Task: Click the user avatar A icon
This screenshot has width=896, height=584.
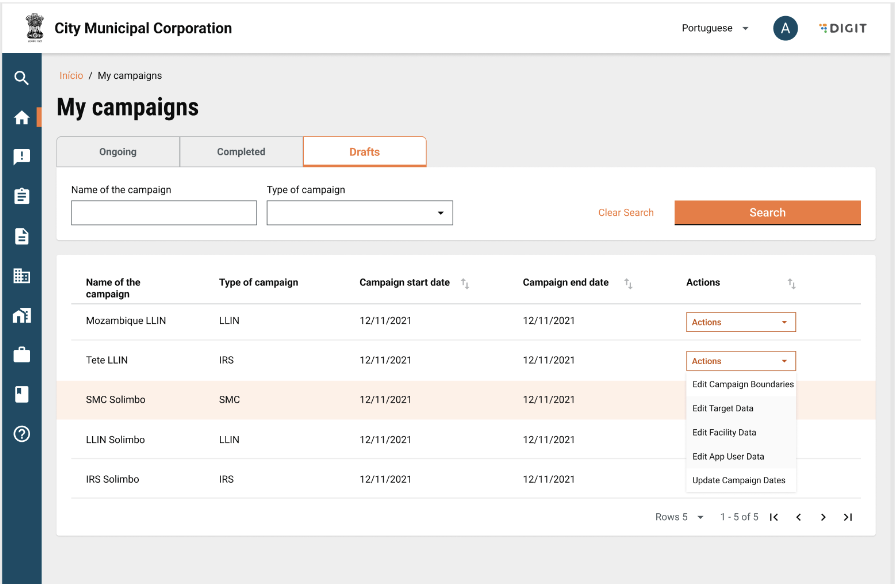Action: [x=785, y=28]
